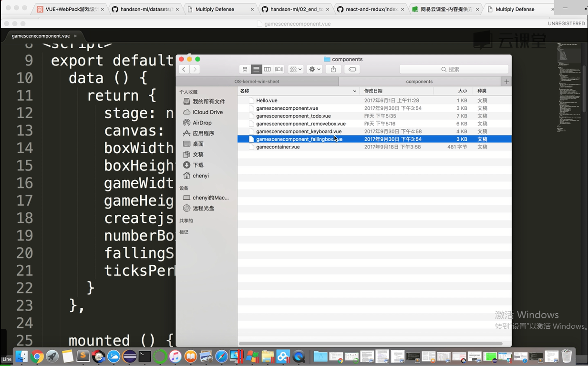This screenshot has height=366, width=588.
Task: Select AirDrop in the Finder sidebar
Action: (202, 123)
